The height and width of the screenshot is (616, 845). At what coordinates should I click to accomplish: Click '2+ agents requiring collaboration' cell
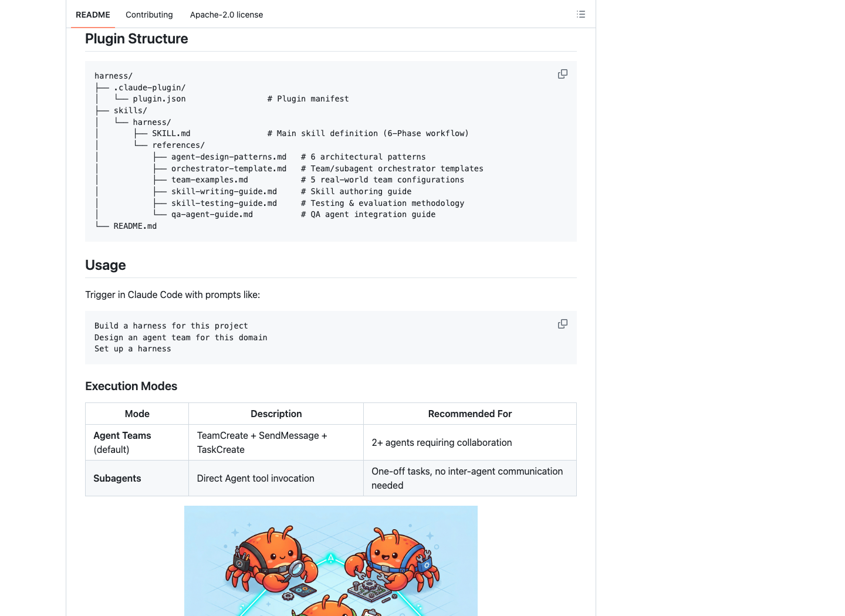470,442
